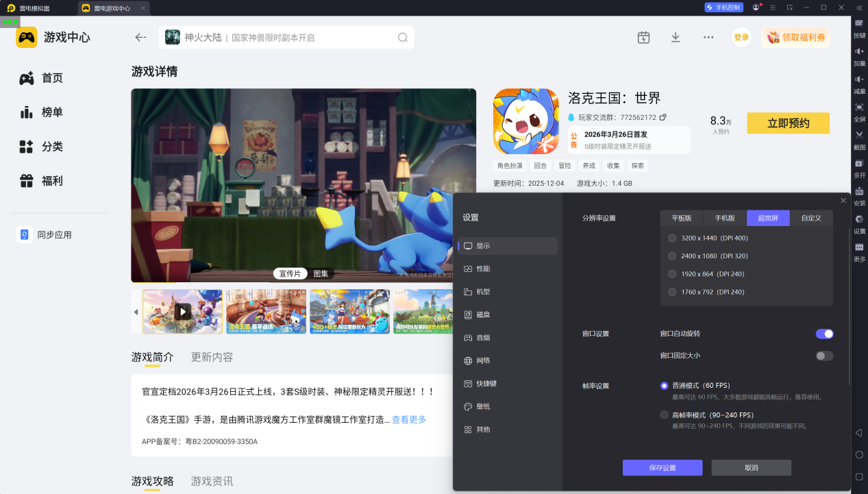Image resolution: width=868 pixels, height=494 pixels.
Task: Click 游戏中心 controller logo
Action: pos(27,37)
